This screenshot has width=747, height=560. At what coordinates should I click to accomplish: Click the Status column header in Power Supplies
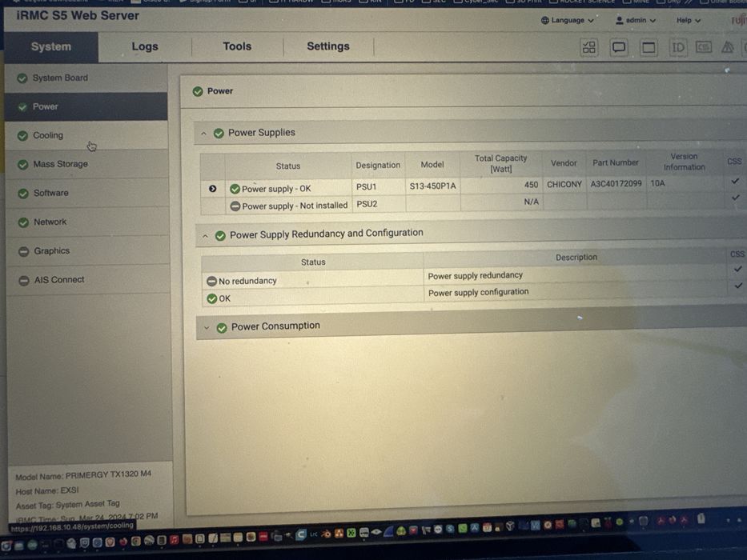point(288,166)
